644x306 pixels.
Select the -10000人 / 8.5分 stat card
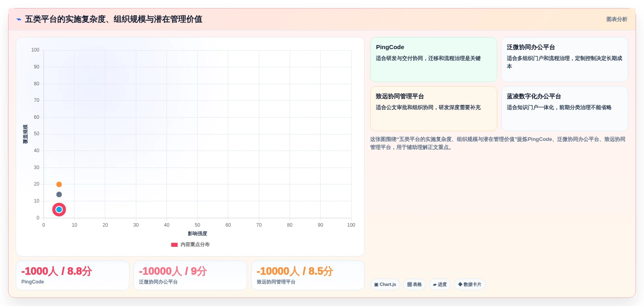(308, 275)
